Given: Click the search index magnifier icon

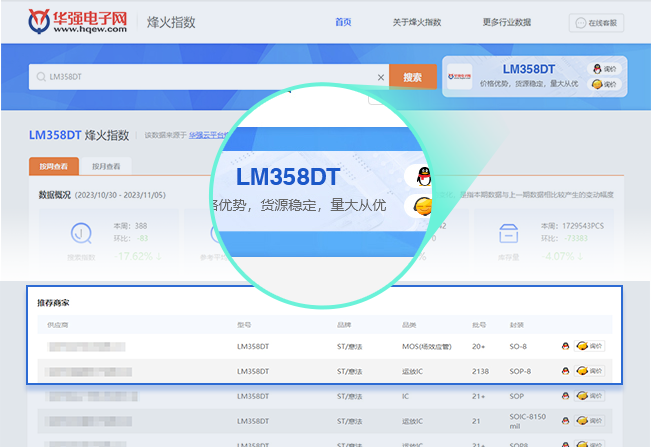Looking at the screenshot, I should point(81,234).
